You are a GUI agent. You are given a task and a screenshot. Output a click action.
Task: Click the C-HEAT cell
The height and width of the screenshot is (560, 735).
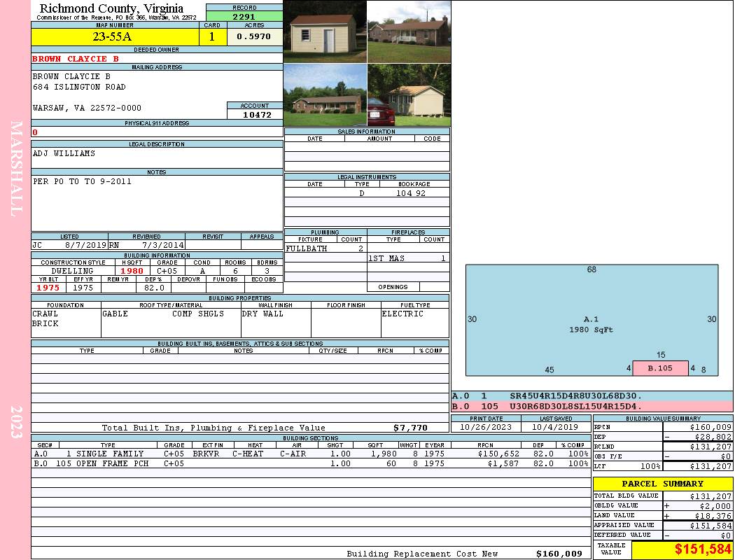click(248, 454)
